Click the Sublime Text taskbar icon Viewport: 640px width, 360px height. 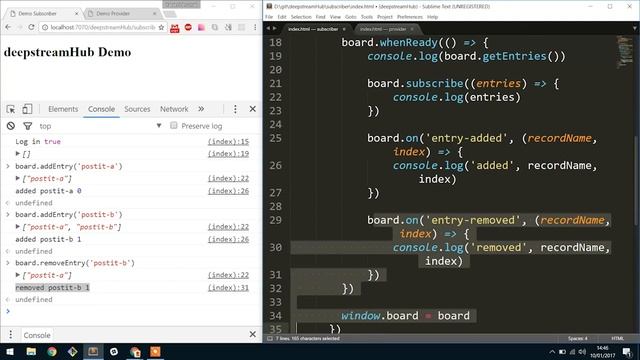[93, 352]
